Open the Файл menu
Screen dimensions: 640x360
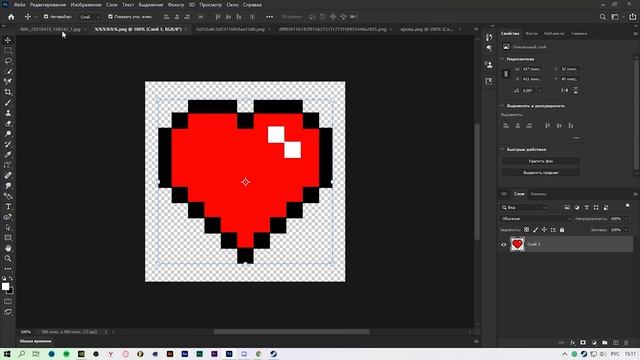point(20,4)
